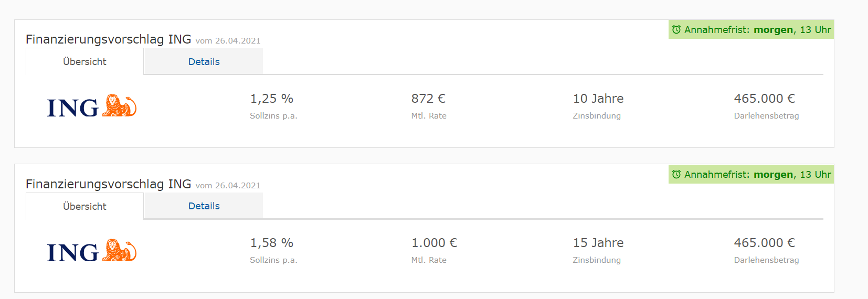Screen dimensions: 868x299
Task: Select the 1,58 % Sollzins value
Action: click(271, 243)
